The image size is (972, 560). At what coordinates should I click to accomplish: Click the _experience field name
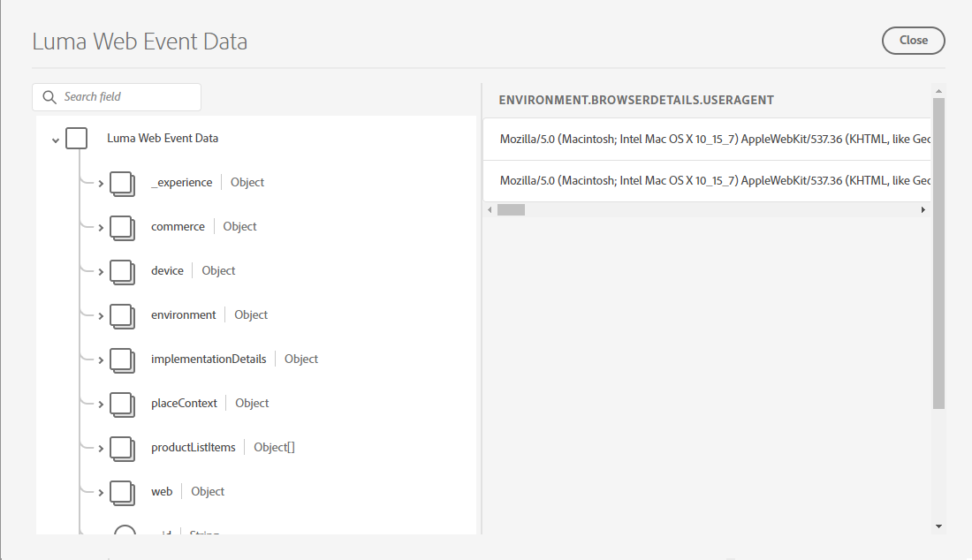(x=182, y=182)
